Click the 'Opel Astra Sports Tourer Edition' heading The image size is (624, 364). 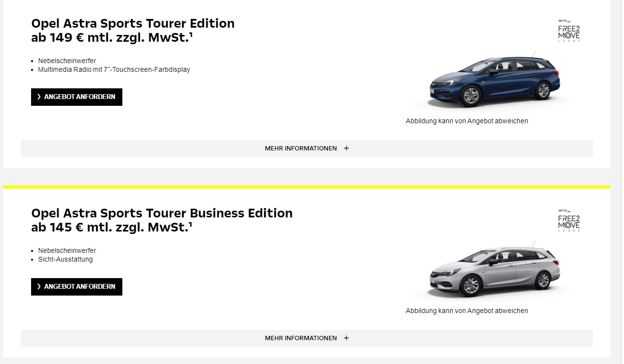[x=133, y=23]
